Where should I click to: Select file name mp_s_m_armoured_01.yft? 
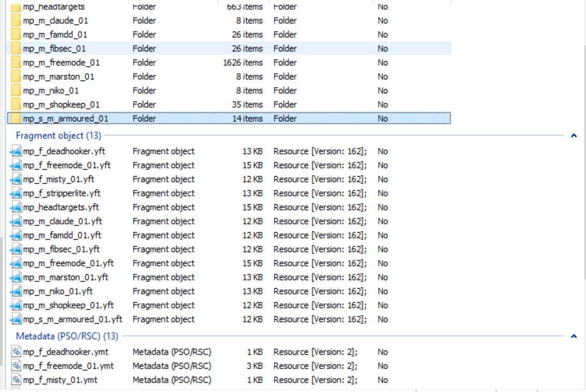point(73,319)
